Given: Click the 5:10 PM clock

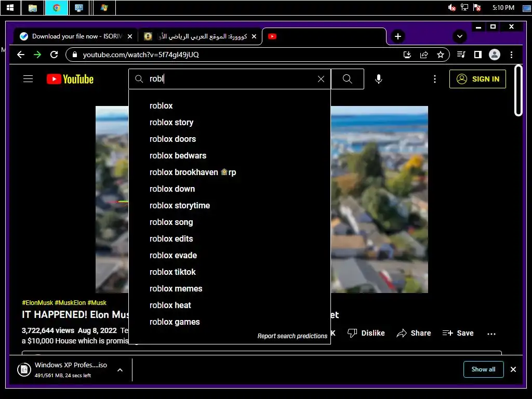Looking at the screenshot, I should click(503, 7).
